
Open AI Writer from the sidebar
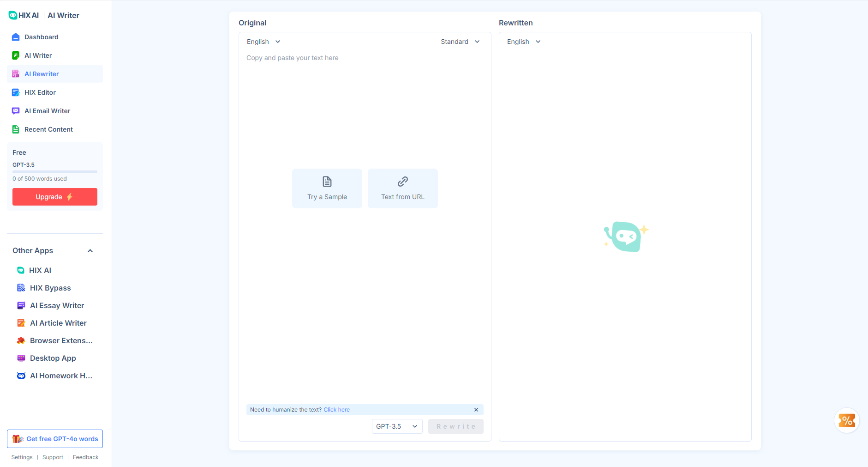point(55,55)
